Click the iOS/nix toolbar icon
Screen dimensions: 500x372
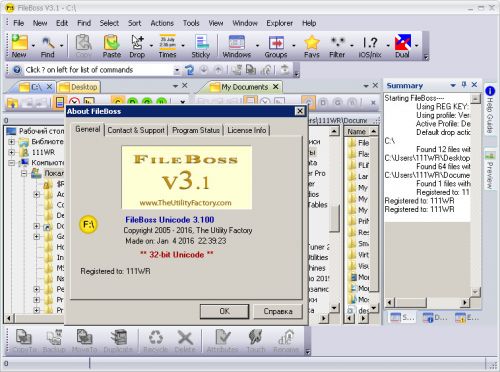(370, 46)
